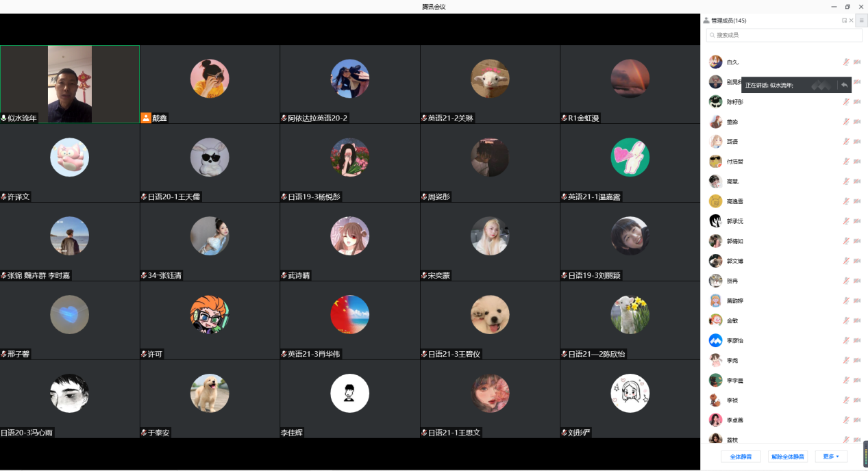
Task: Click the 搜索成员 search field
Action: point(784,35)
